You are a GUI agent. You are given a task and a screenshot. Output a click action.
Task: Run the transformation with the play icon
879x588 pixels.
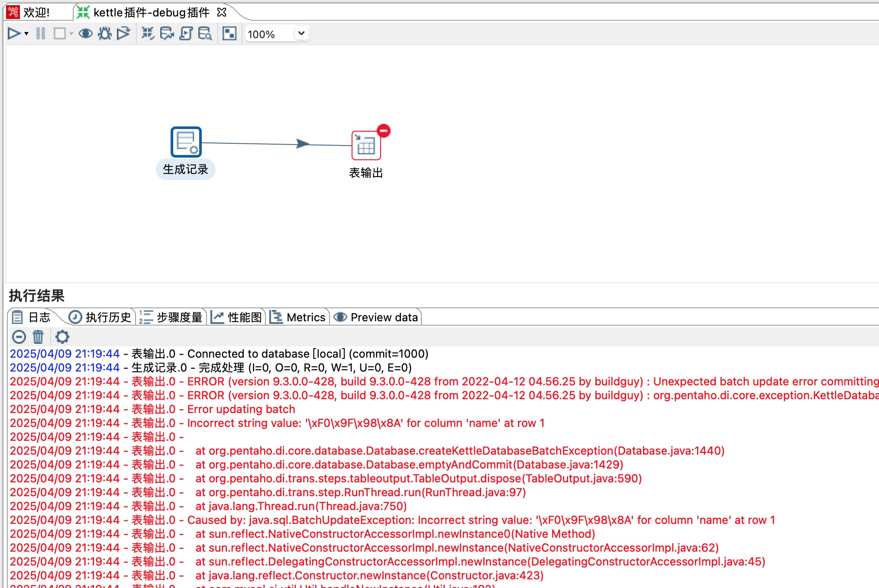pyautogui.click(x=13, y=33)
